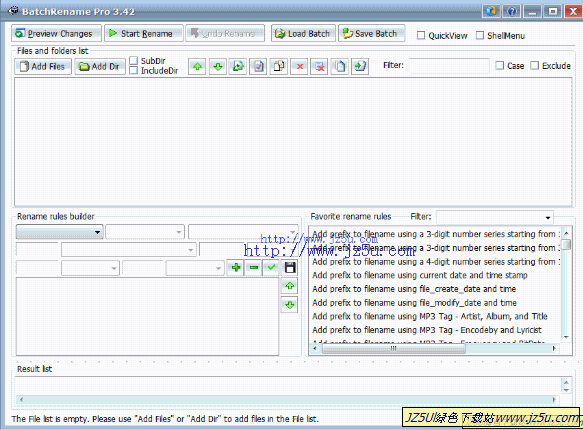
Task: Clear all files with the list red X icon
Action: tap(319, 67)
